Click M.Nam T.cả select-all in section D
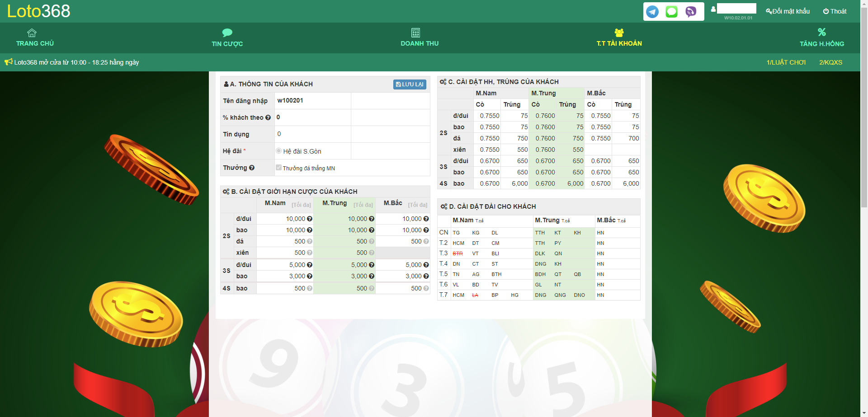This screenshot has width=868, height=417. coord(480,221)
